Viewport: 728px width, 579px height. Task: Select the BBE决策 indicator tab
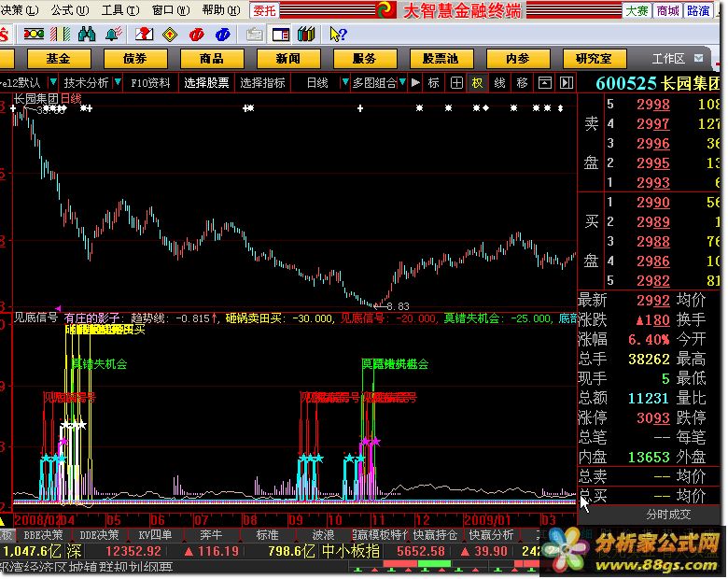coord(43,535)
